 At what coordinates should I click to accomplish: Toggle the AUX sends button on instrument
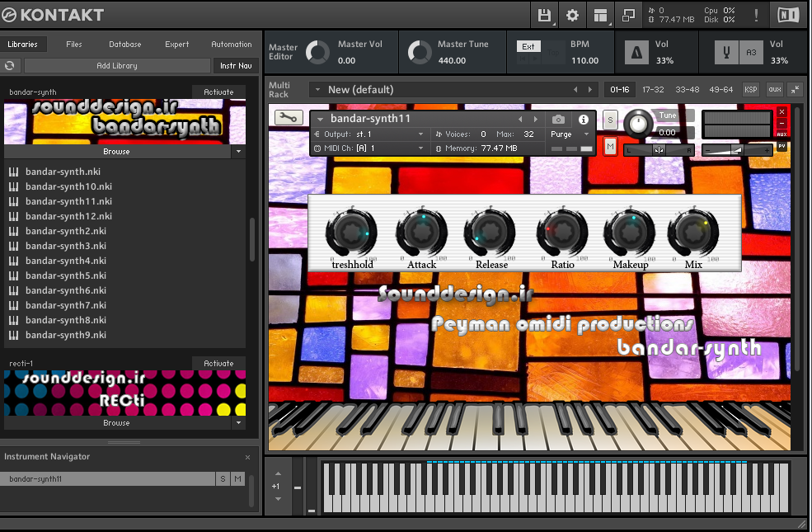click(x=782, y=134)
